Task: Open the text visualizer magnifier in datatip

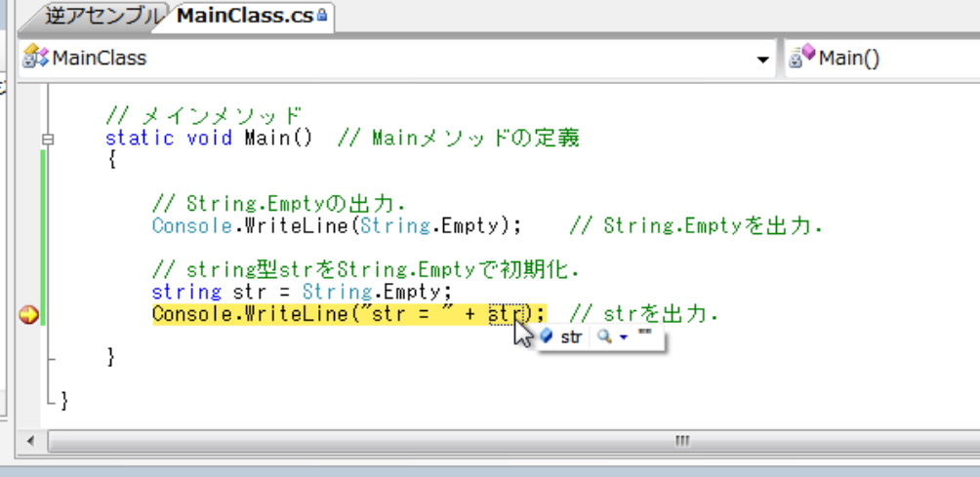Action: coord(604,338)
